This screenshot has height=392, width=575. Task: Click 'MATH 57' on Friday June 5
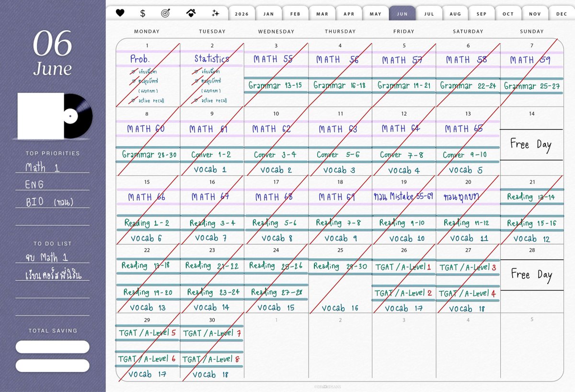402,60
